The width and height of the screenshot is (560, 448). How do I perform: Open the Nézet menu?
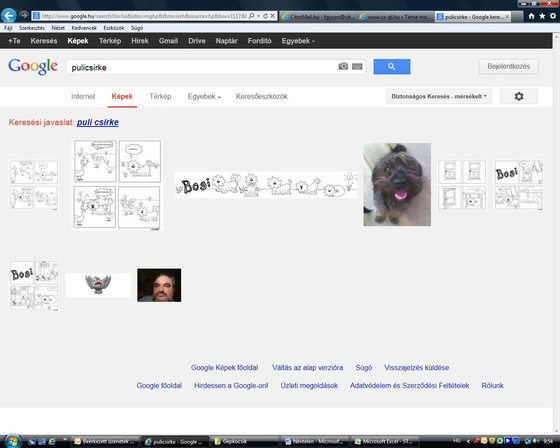(58, 28)
